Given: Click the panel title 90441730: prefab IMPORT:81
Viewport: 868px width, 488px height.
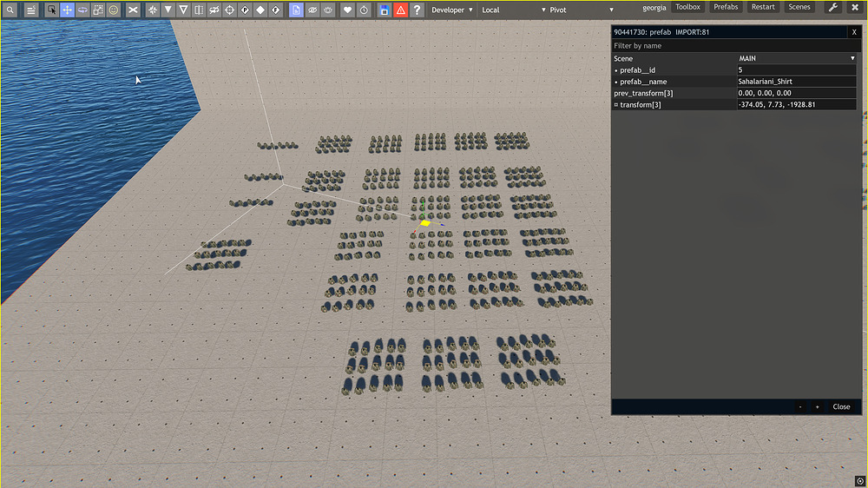Looking at the screenshot, I should 661,32.
